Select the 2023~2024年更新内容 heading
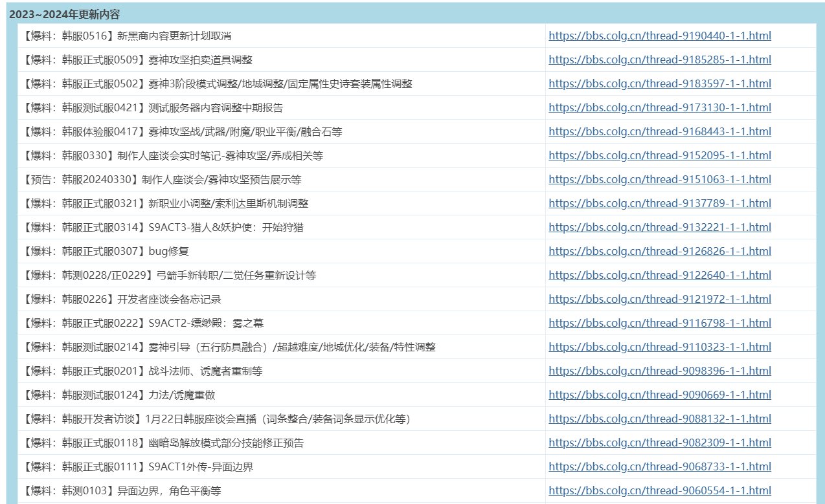This screenshot has width=825, height=504. tap(64, 14)
